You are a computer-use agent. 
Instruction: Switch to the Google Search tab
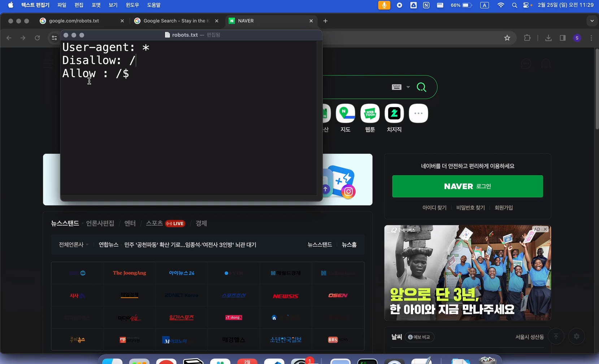176,21
